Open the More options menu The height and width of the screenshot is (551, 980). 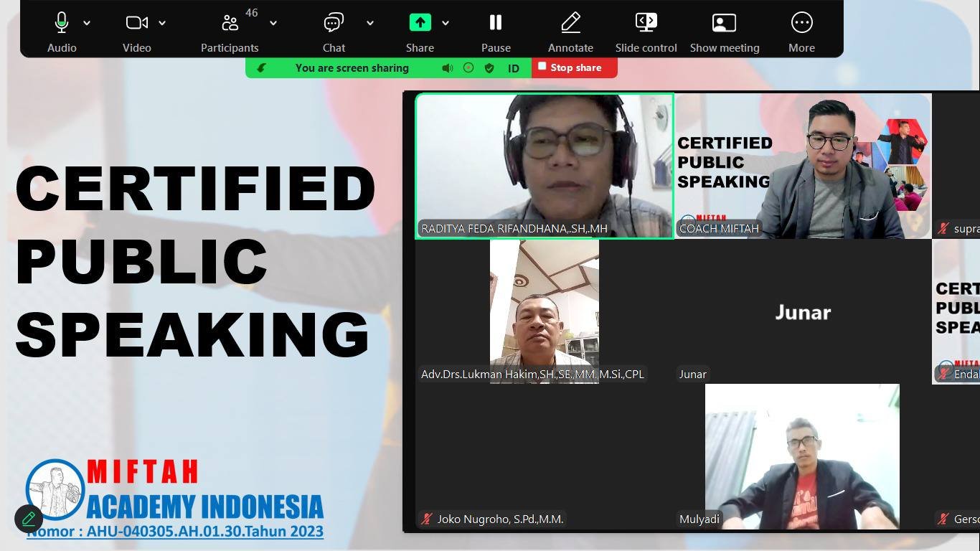[801, 23]
